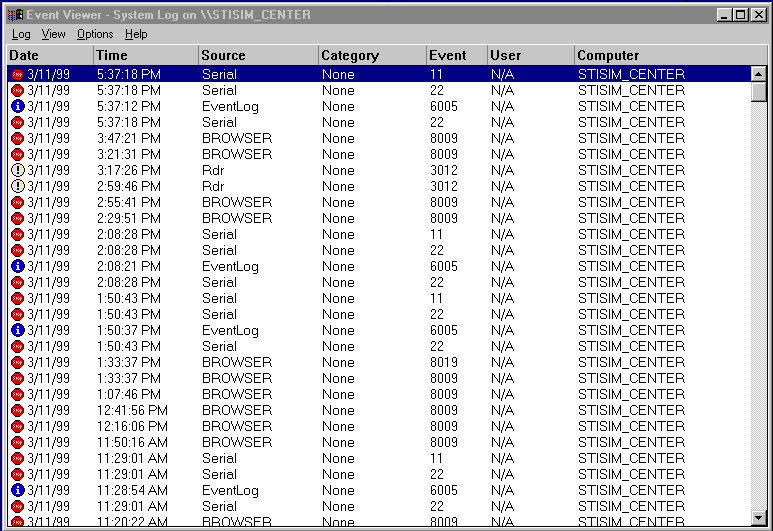Click stop icon of 11:50:16 AM BROWSER entry
Image resolution: width=773 pixels, height=531 pixels.
17,442
